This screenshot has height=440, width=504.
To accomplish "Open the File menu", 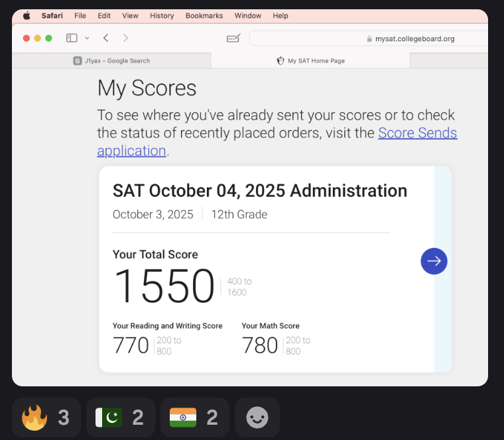I will 80,15.
